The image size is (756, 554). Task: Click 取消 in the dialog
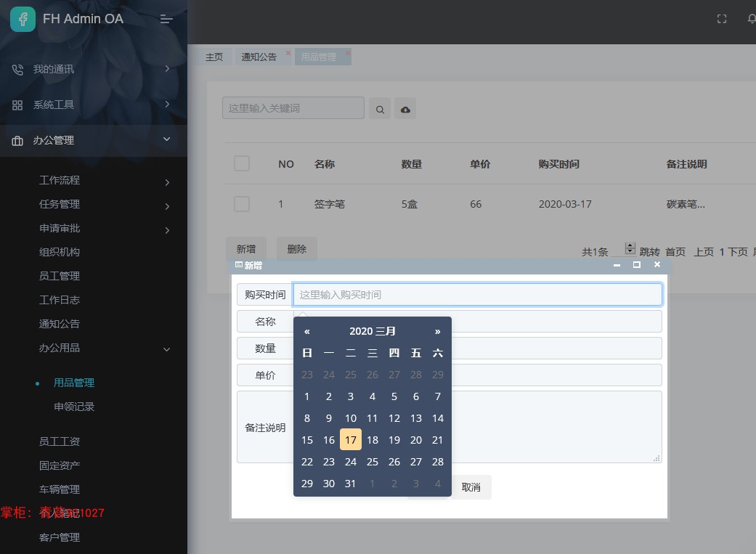click(471, 487)
